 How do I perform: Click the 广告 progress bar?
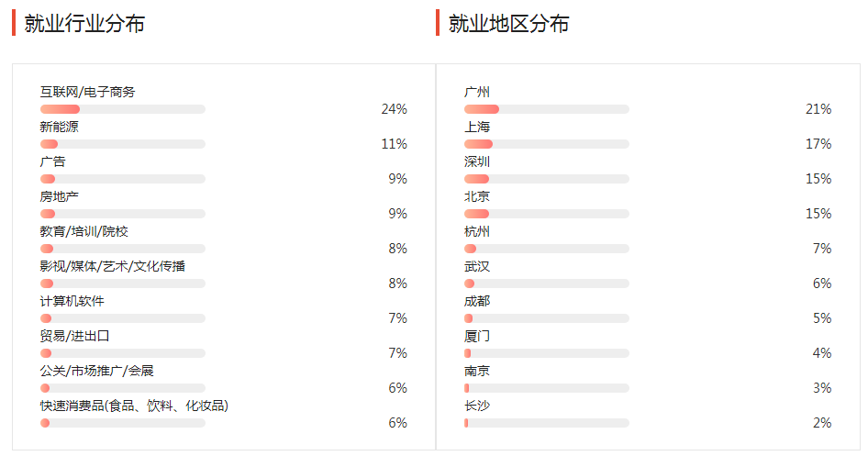tap(122, 179)
